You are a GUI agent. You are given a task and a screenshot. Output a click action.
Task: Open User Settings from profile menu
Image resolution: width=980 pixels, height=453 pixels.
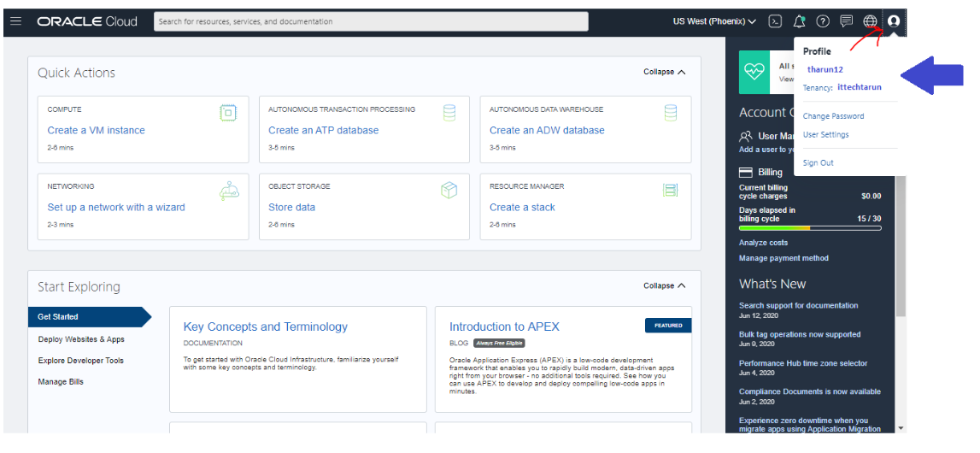pos(825,134)
